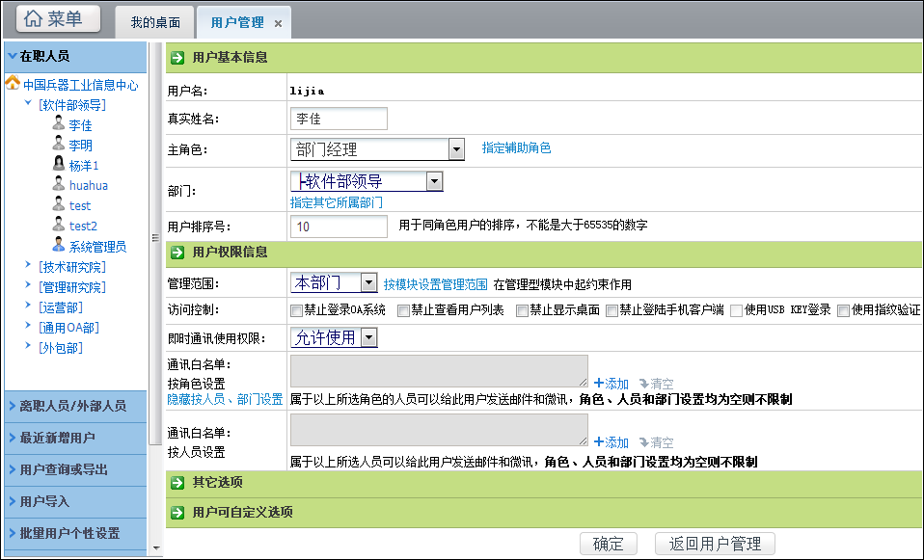Click avatar icon beside 系统管理员
Viewport: 924px width, 560px height.
[x=59, y=246]
